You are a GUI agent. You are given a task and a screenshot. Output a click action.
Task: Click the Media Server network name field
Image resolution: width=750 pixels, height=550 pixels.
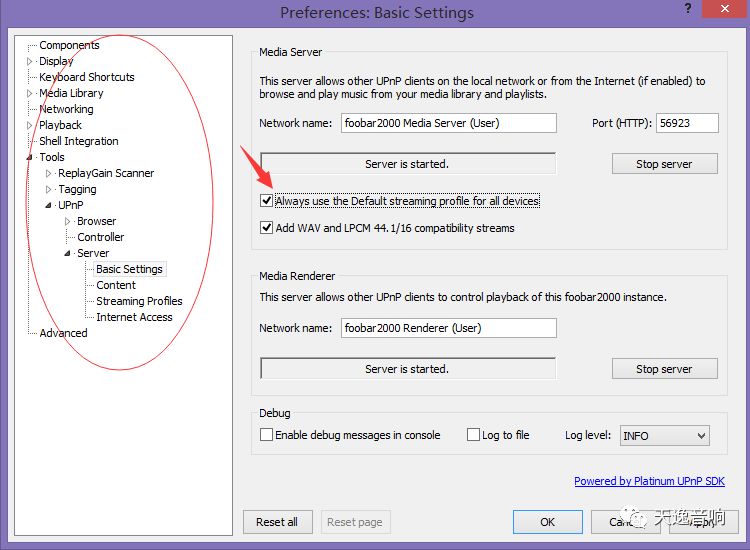tap(448, 123)
